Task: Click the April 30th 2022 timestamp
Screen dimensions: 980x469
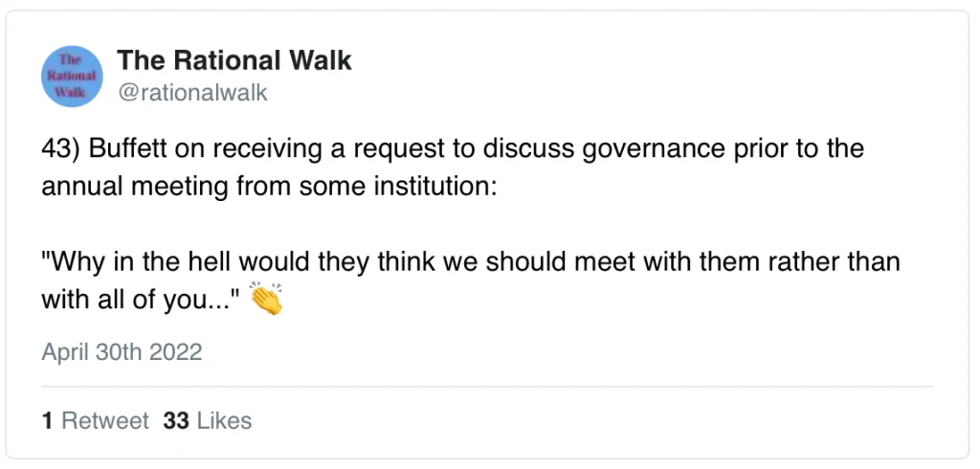Action: 122,351
